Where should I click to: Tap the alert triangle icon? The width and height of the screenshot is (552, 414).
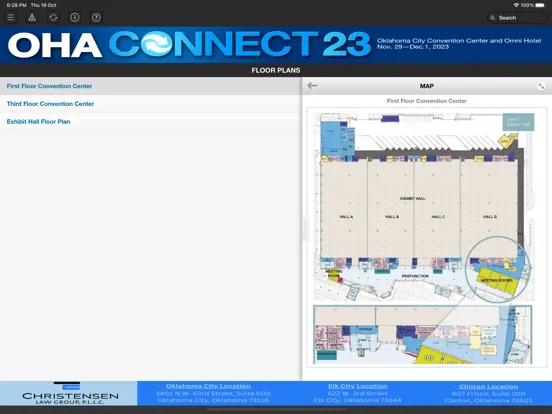point(32,17)
